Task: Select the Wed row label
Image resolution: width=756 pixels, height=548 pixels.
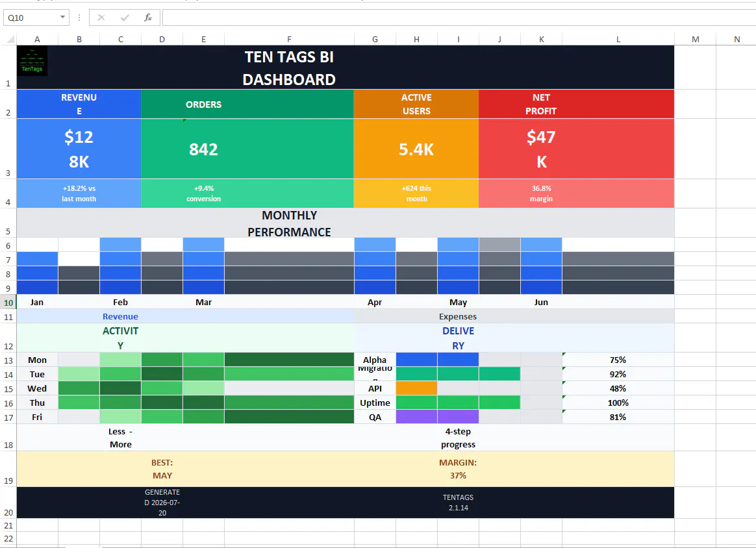Action: click(37, 388)
